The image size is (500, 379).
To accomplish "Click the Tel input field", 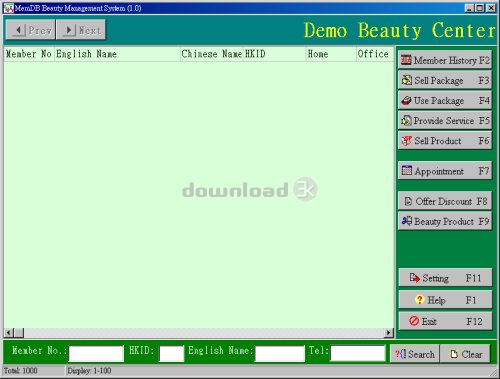I will (x=358, y=353).
